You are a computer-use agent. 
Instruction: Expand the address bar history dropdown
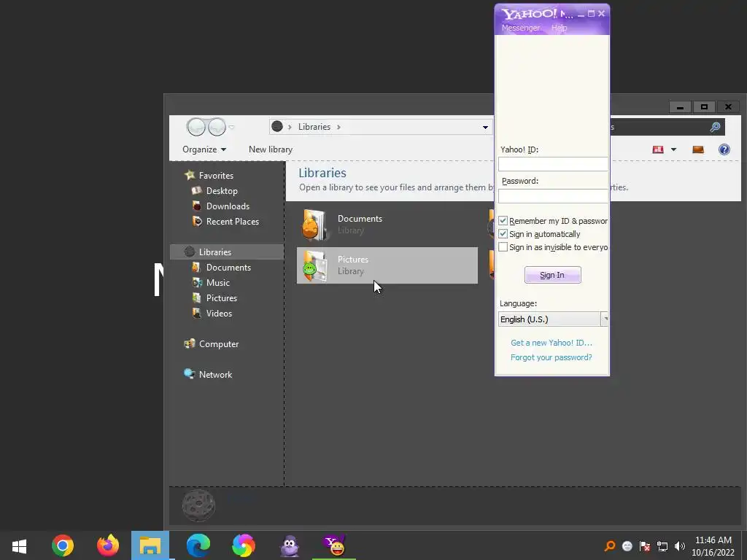pyautogui.click(x=485, y=127)
